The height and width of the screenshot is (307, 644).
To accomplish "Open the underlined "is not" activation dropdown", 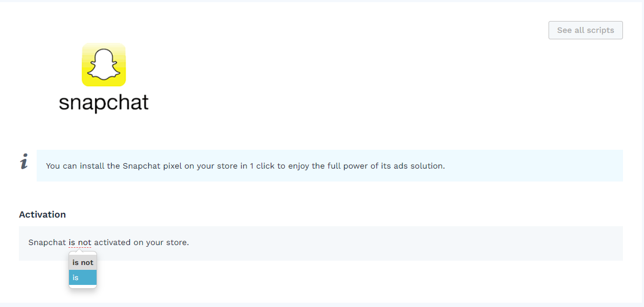I will (x=80, y=242).
